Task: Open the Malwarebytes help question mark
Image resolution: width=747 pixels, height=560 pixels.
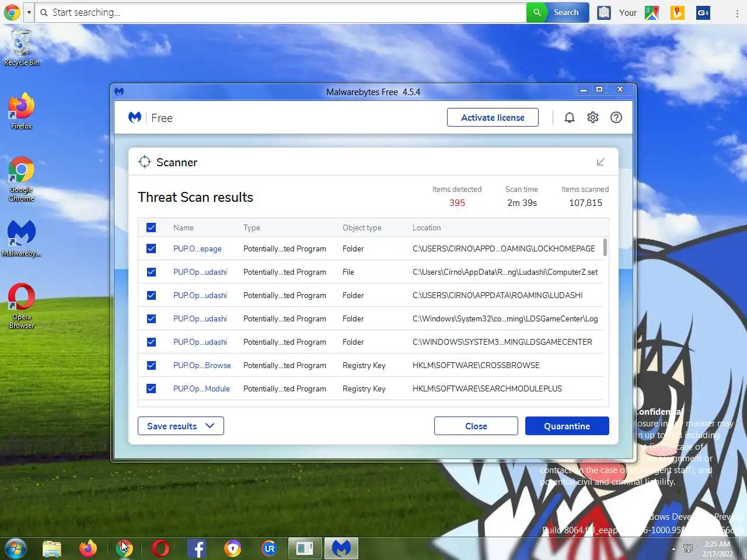Action: pos(616,117)
